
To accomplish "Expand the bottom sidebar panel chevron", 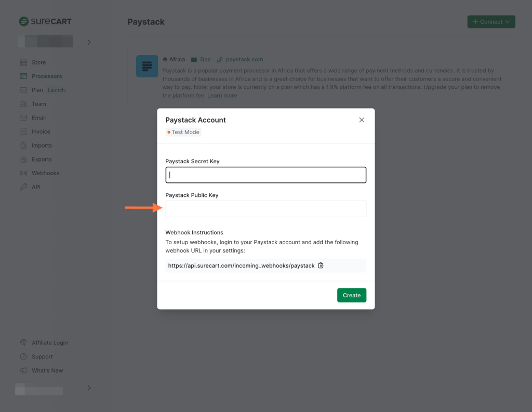I will tap(89, 388).
